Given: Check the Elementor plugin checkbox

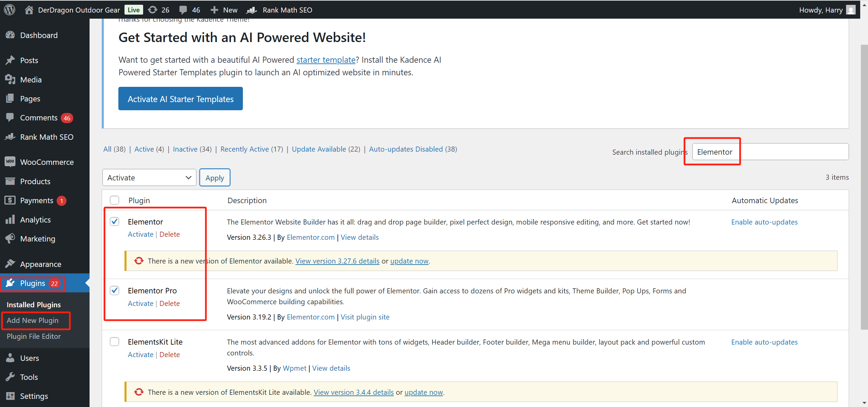Looking at the screenshot, I should [x=114, y=221].
